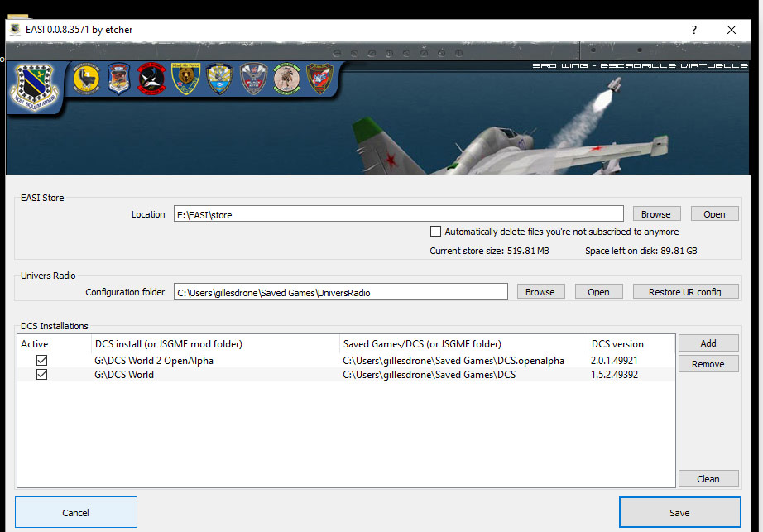Open the Univers Radio configuration folder

pos(598,292)
